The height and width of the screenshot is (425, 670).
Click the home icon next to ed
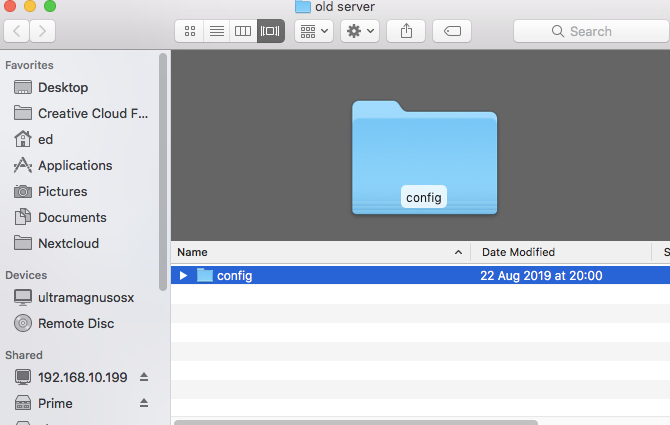[x=23, y=139]
